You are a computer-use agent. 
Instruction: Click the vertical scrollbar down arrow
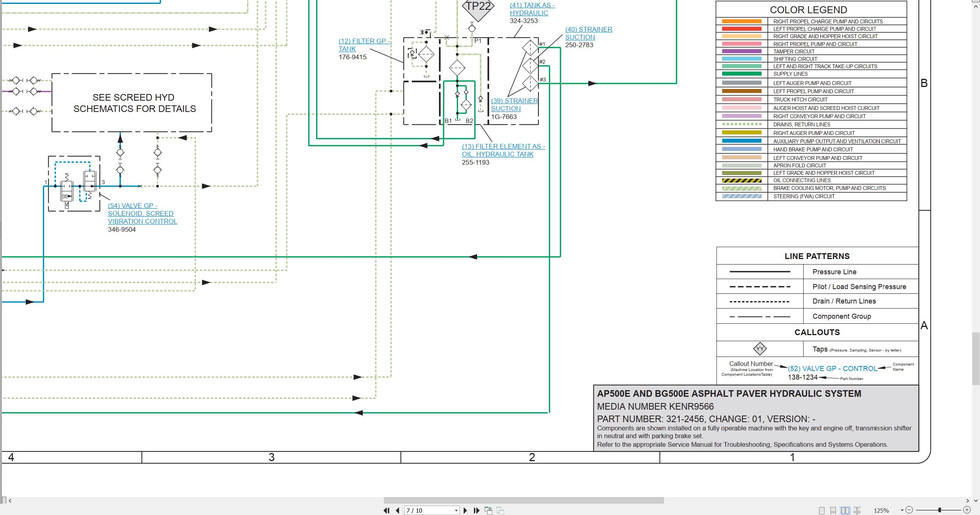point(976,501)
